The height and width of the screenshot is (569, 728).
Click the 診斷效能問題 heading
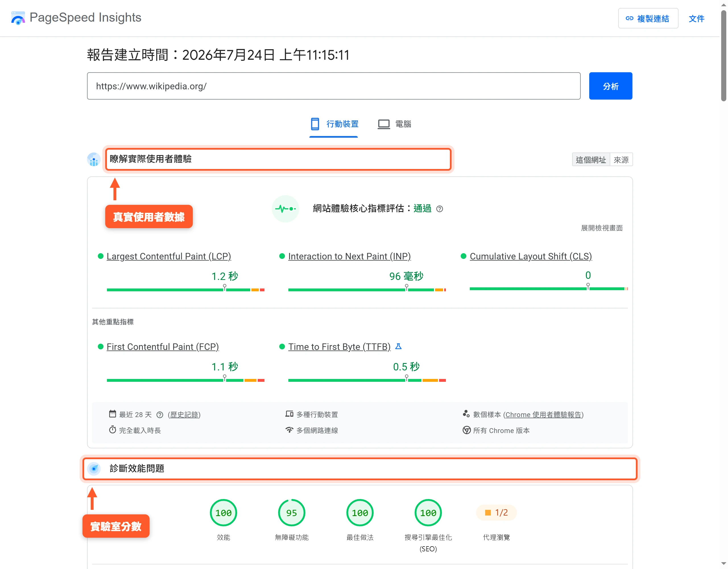click(x=137, y=468)
